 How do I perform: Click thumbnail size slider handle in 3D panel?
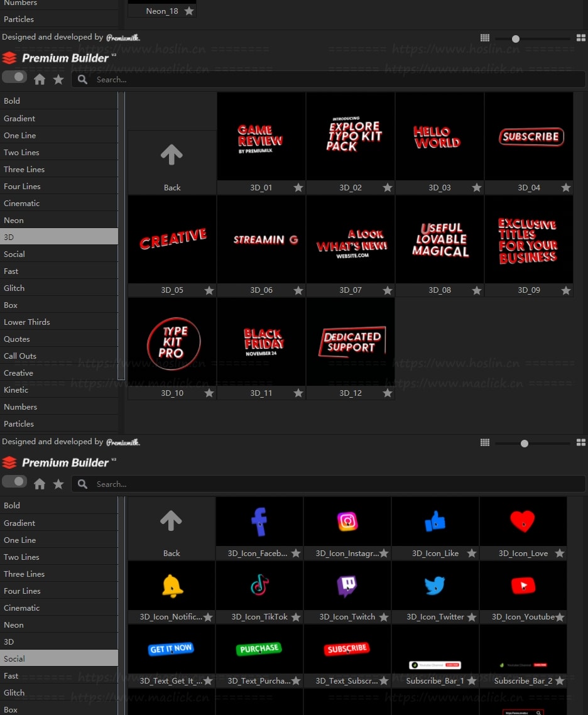[516, 39]
